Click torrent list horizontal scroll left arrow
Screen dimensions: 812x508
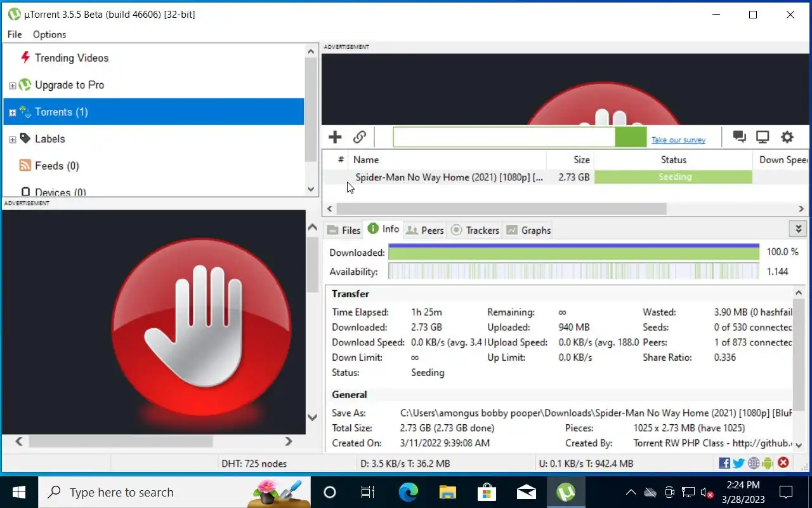(329, 209)
